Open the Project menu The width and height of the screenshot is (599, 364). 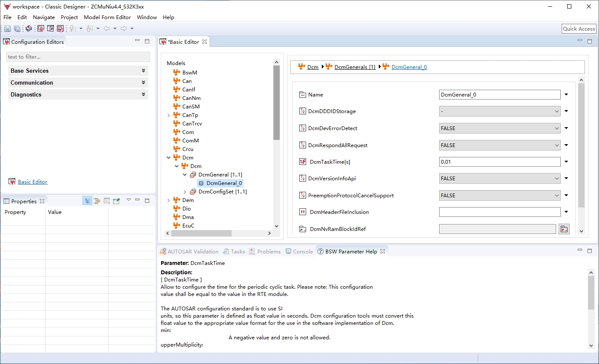click(69, 17)
